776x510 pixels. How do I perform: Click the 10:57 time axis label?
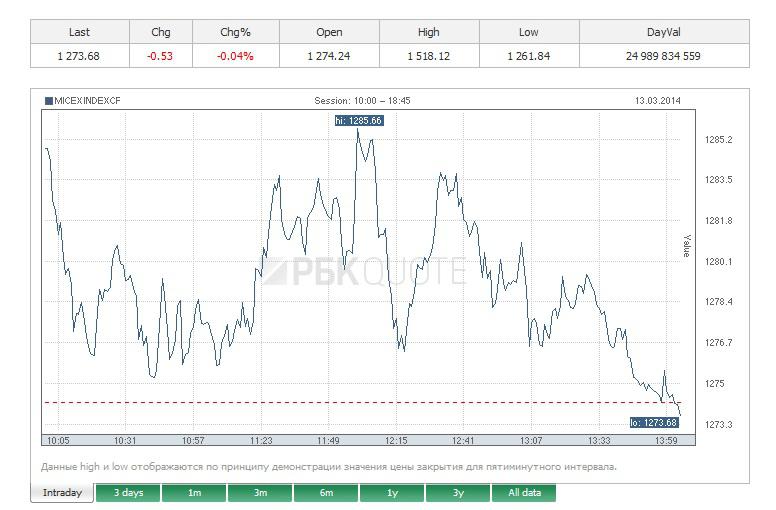[193, 440]
